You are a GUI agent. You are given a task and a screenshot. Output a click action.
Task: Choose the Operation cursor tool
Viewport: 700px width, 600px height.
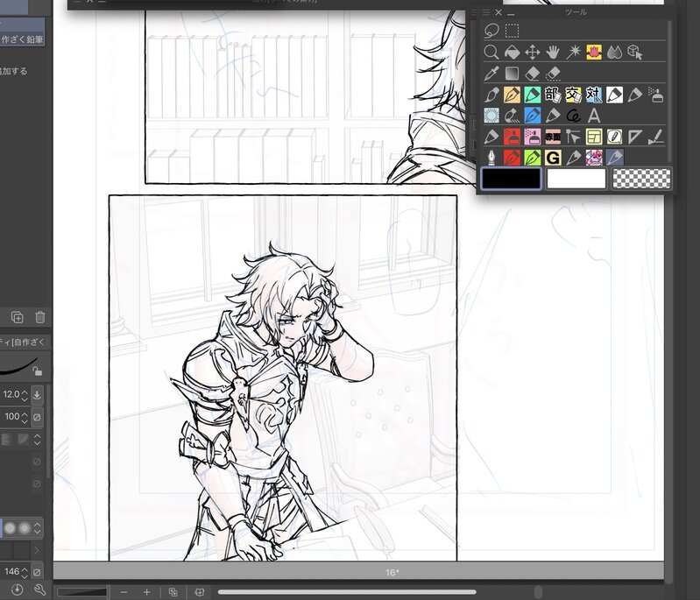coord(573,137)
